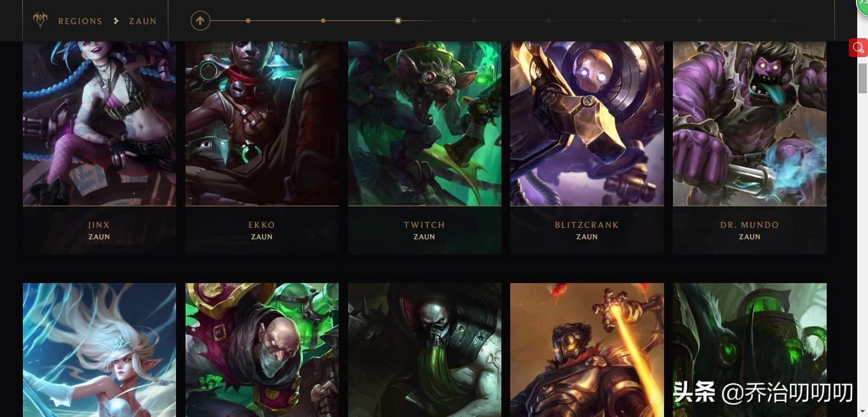Open the Twitch champion card
The image size is (868, 417).
(x=424, y=147)
